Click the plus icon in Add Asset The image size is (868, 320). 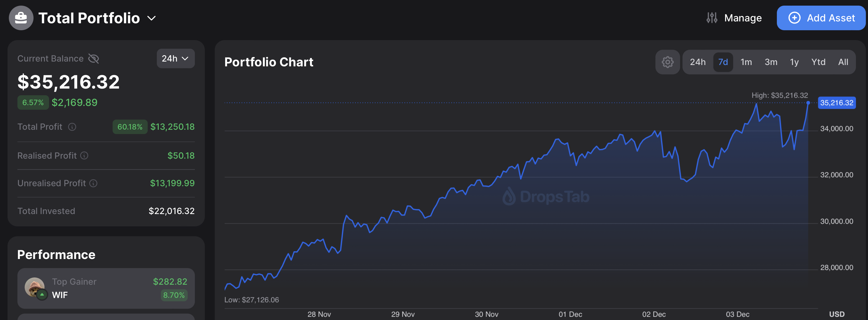click(x=794, y=18)
